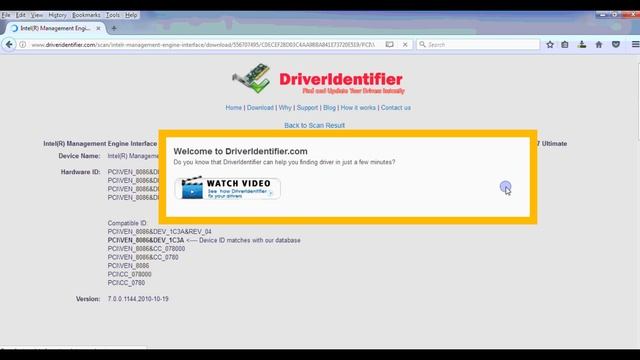Bookmark this page with the star icon
The width and height of the screenshot is (640, 360).
click(x=550, y=44)
